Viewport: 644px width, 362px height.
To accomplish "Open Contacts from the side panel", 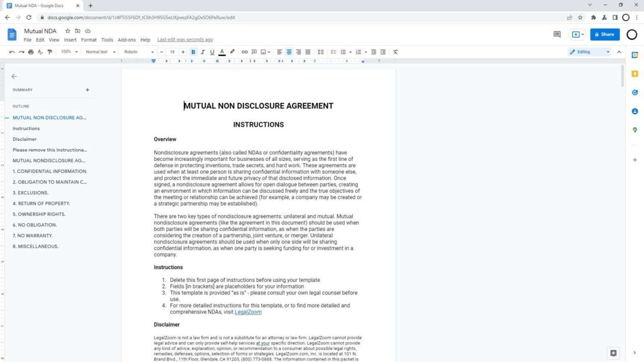I will [635, 111].
